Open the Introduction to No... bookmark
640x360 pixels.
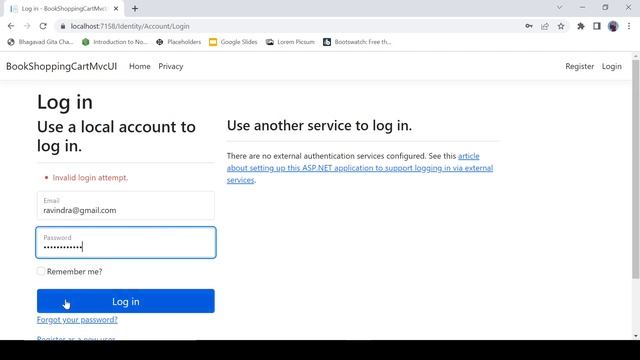coord(115,42)
